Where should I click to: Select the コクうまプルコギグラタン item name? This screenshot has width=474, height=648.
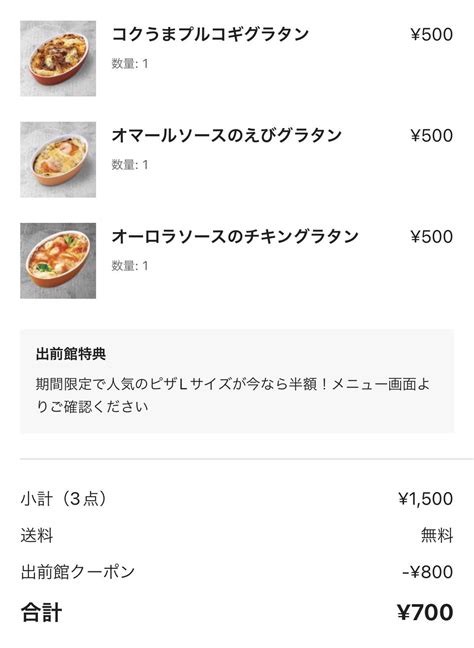click(x=210, y=34)
